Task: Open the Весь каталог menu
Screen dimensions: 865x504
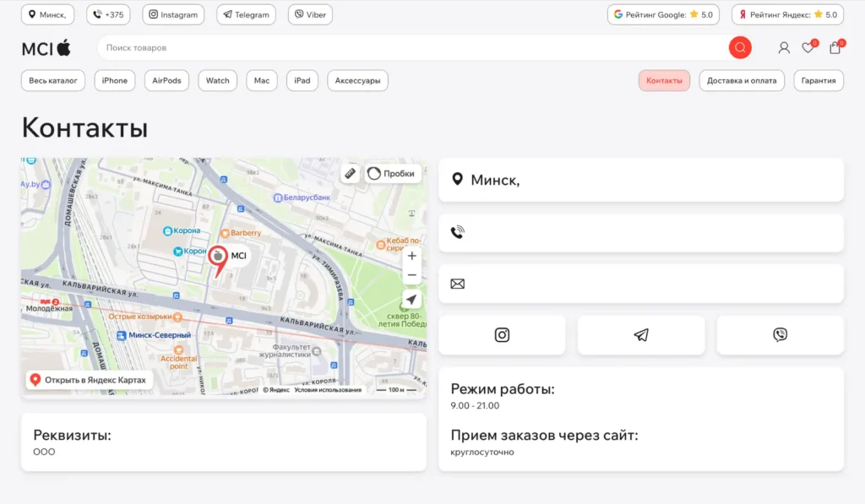Action: 53,81
